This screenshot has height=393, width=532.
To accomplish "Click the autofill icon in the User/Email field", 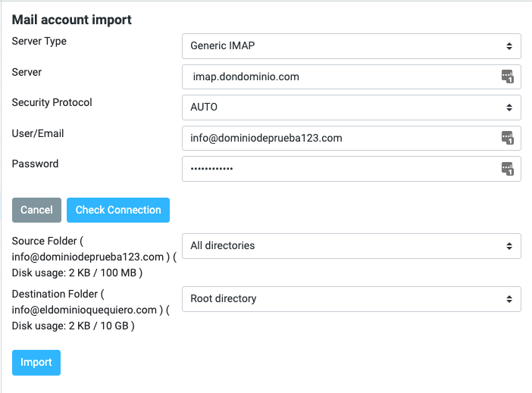I will click(x=508, y=138).
